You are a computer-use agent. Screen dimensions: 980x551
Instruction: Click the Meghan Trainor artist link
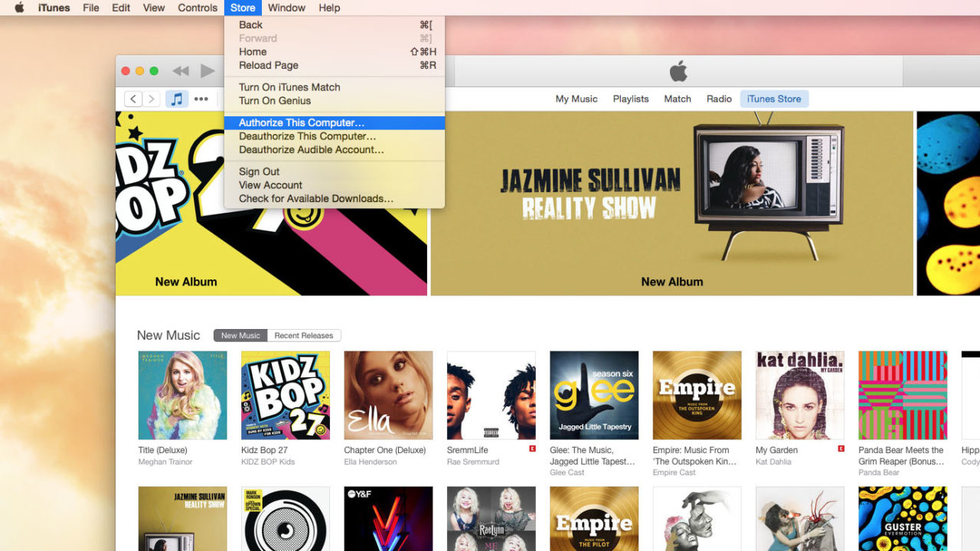click(165, 462)
